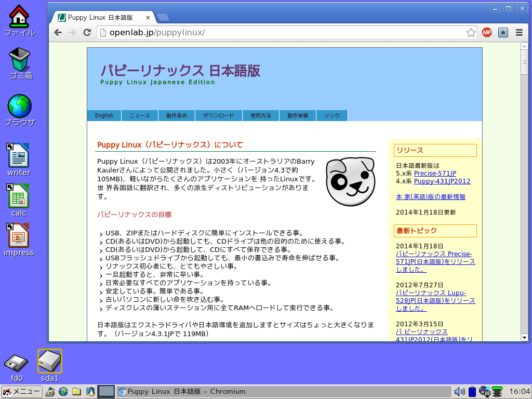Open the ダウンロード navigation tab
532x399 pixels.
tap(219, 115)
